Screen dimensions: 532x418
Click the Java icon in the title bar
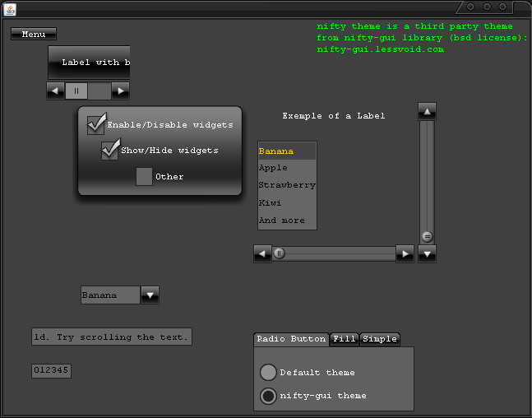point(9,8)
